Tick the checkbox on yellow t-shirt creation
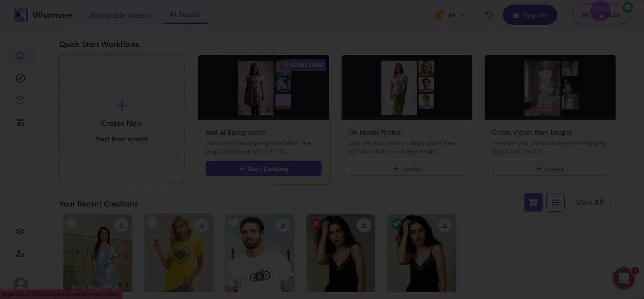 tap(153, 223)
